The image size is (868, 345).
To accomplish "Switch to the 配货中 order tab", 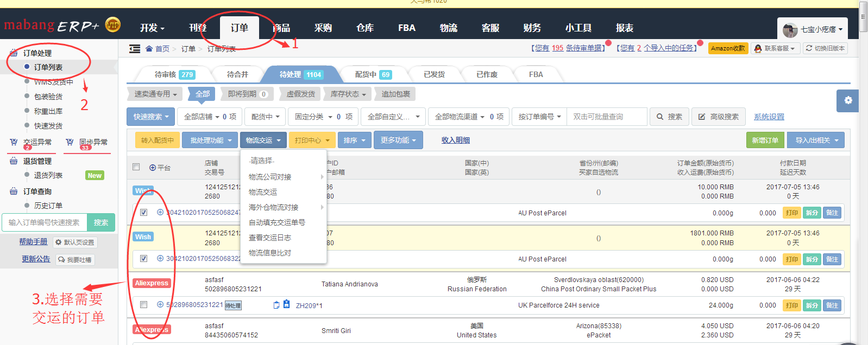I will tap(373, 74).
